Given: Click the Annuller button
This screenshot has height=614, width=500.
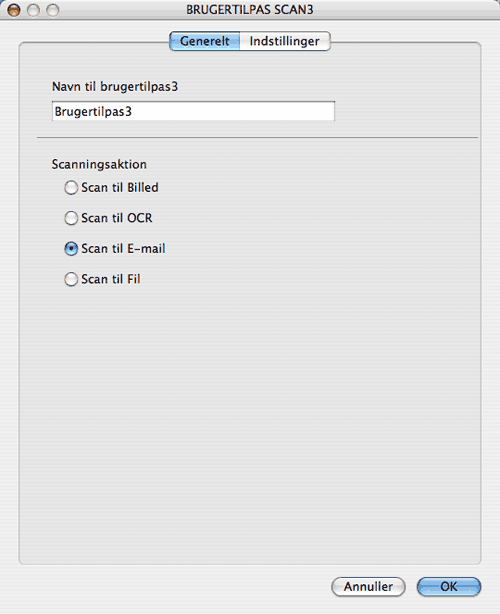Looking at the screenshot, I should [368, 587].
